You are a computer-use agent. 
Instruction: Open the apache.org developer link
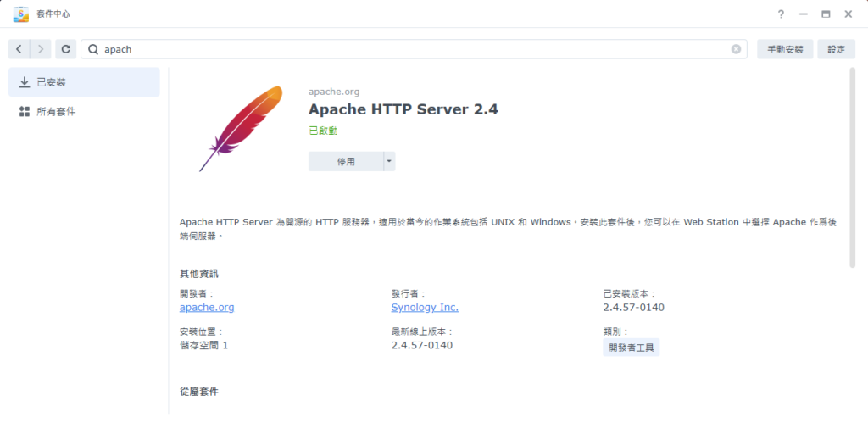[x=207, y=308]
